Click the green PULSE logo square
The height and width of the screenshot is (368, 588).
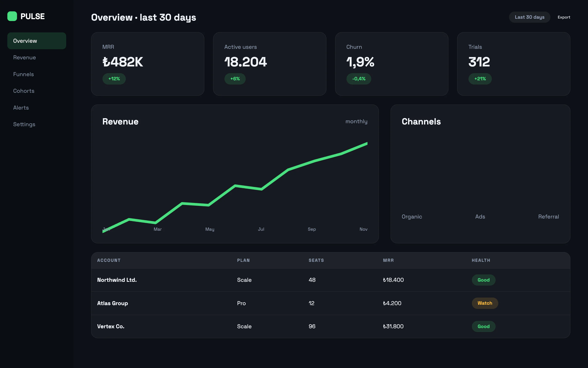12,16
